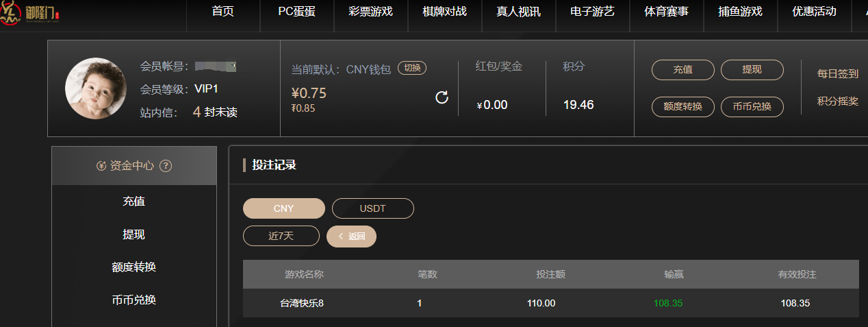Click the 积分摇奖 link
The width and height of the screenshot is (868, 327).
(x=838, y=101)
